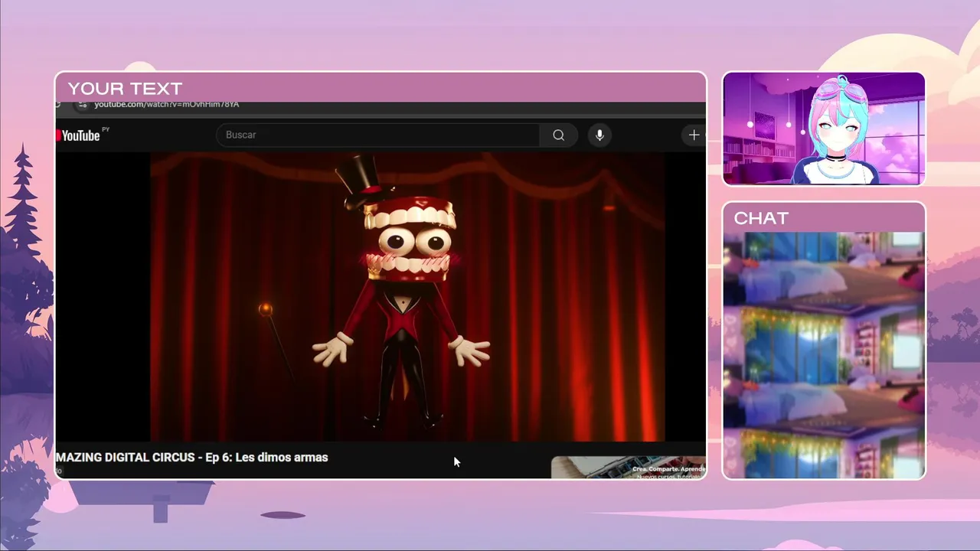Open the suggested video thumbnail below player

629,468
